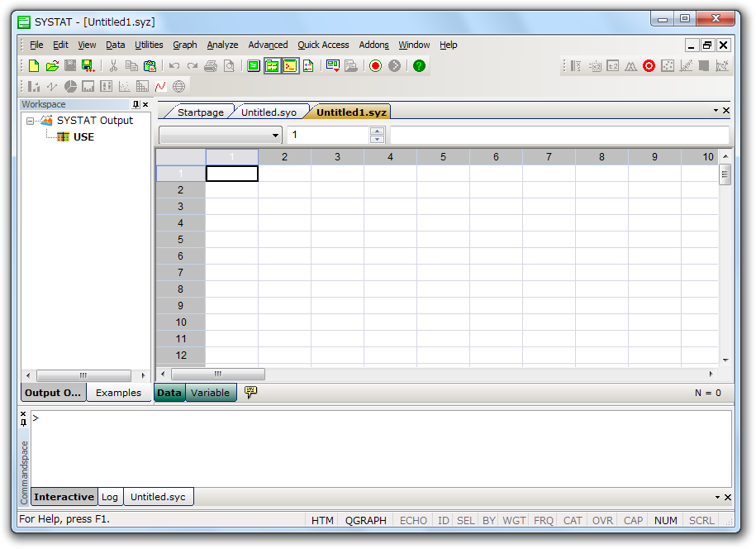
Task: Click the Print icon
Action: [x=211, y=65]
